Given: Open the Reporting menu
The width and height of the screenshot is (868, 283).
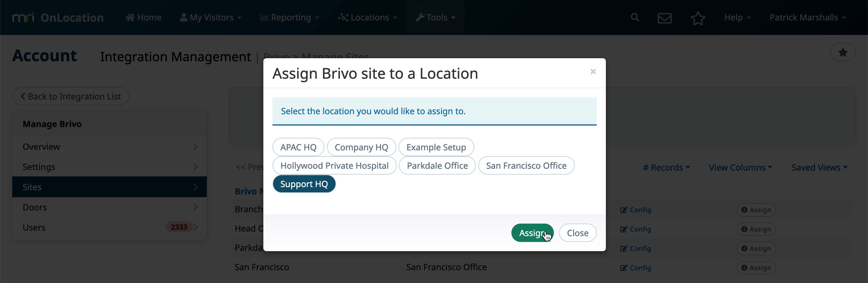Looking at the screenshot, I should pos(289,17).
